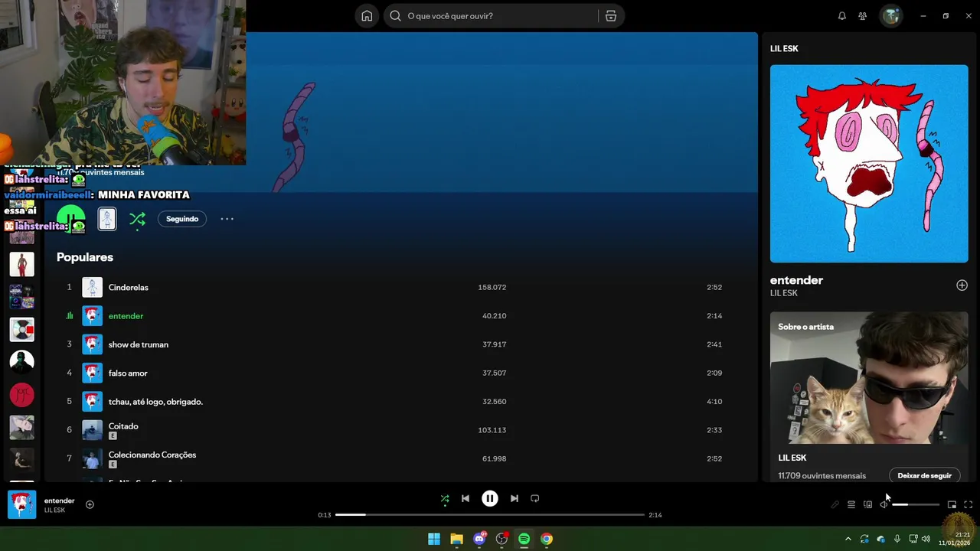Image resolution: width=980 pixels, height=551 pixels.
Task: Click the magnifier search icon
Action: click(x=395, y=16)
